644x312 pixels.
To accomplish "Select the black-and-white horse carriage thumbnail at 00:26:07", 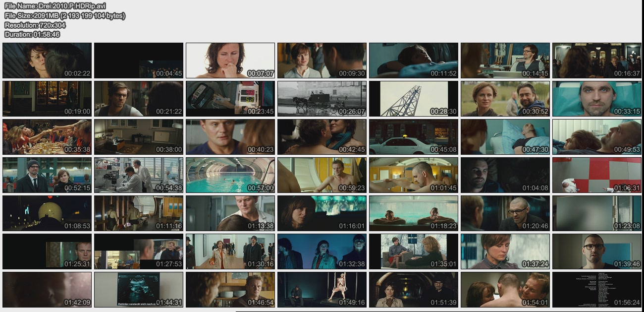I will (x=322, y=99).
